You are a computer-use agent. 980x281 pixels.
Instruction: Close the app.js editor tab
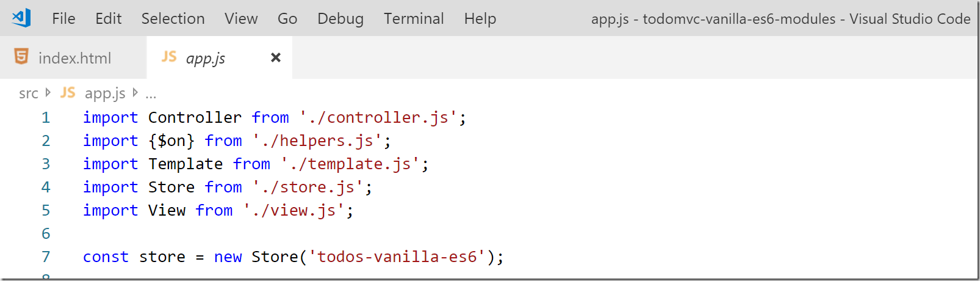tap(276, 57)
